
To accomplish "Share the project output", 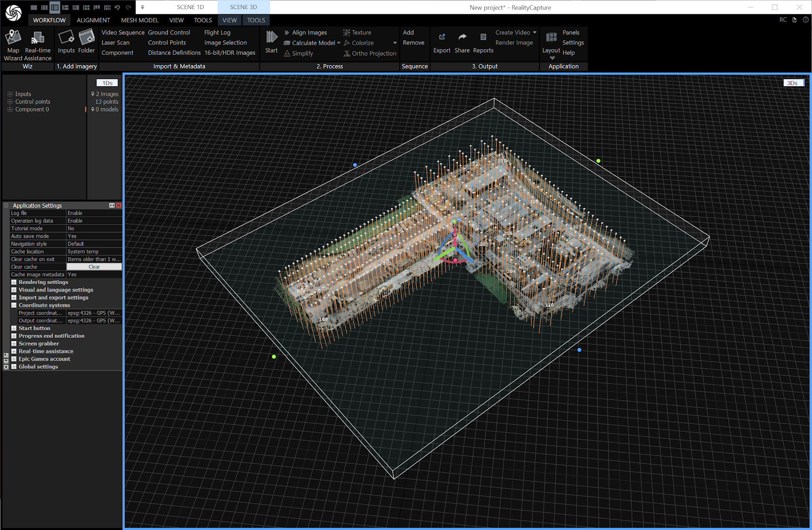I will (462, 43).
